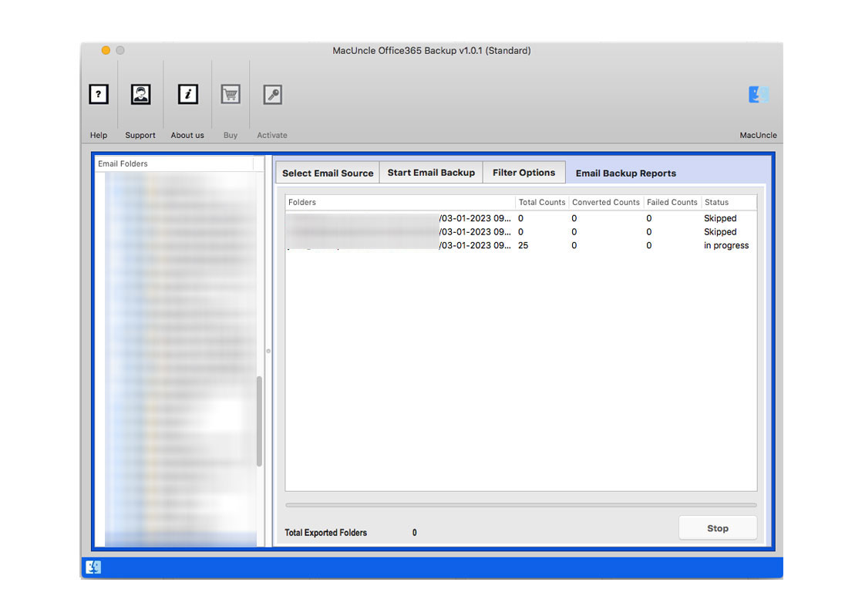
Task: Click the Buy shopping cart icon
Action: point(231,94)
